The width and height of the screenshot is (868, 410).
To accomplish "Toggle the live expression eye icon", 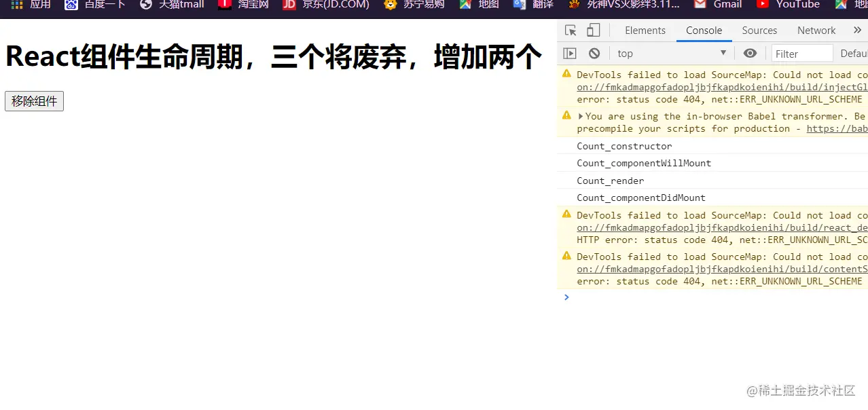I will tap(750, 53).
